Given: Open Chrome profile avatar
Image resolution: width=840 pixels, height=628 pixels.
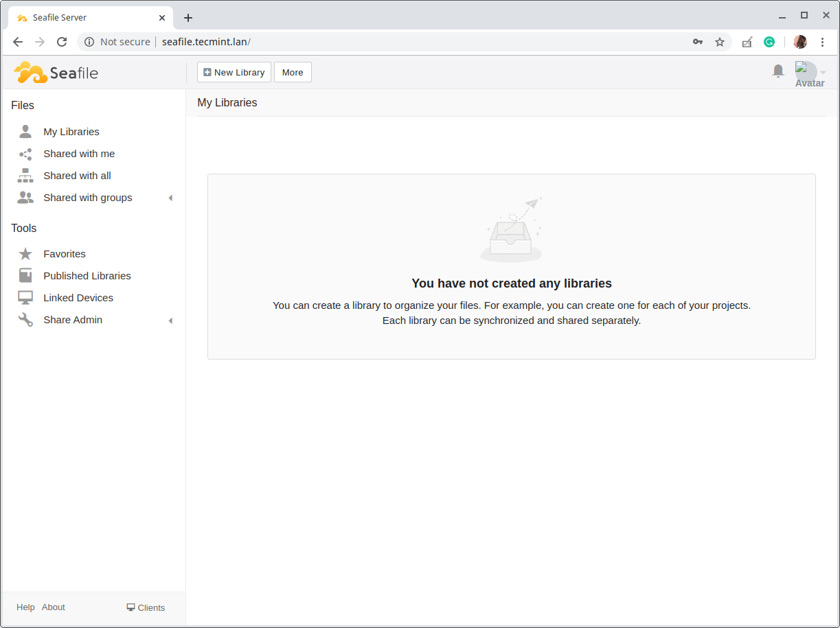Looking at the screenshot, I should [x=800, y=42].
